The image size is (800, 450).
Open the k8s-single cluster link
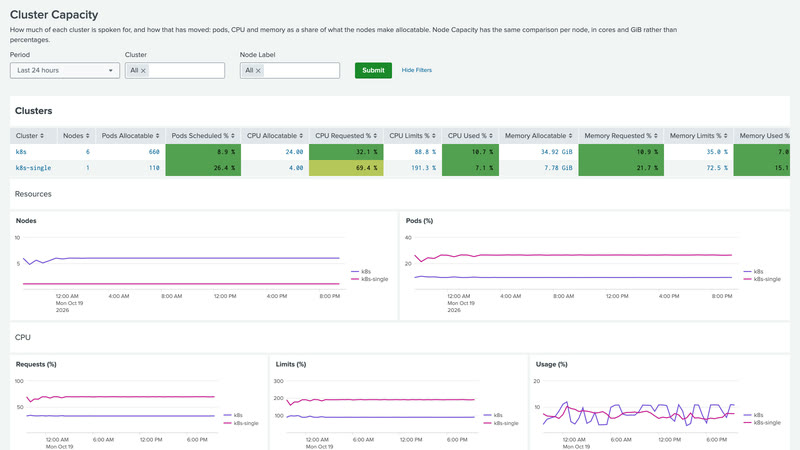tap(33, 168)
